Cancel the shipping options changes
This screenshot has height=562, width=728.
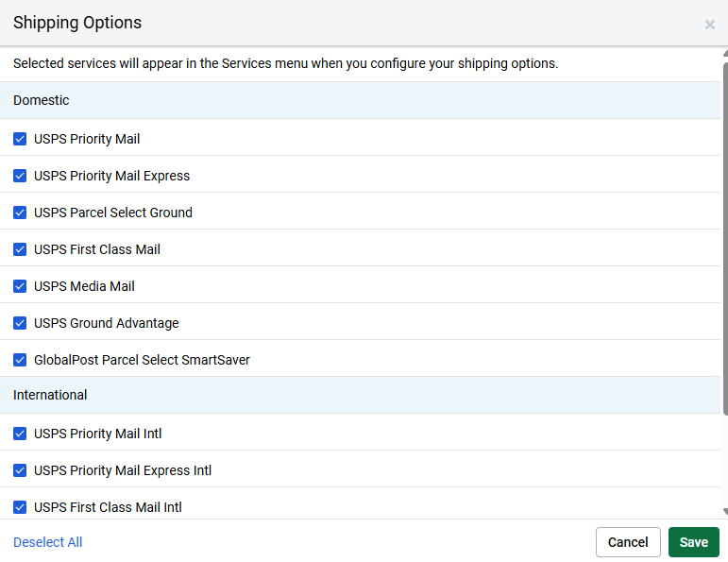[x=628, y=542]
